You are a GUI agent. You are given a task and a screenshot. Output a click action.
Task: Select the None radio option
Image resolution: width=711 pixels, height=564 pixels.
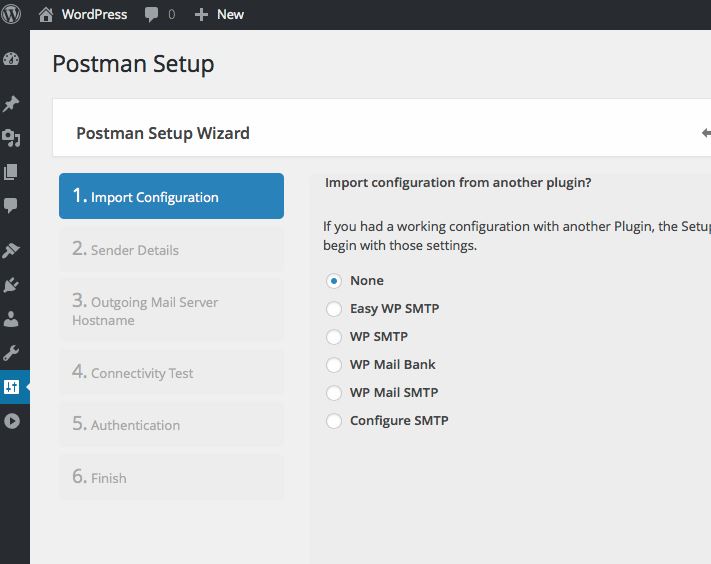click(334, 281)
